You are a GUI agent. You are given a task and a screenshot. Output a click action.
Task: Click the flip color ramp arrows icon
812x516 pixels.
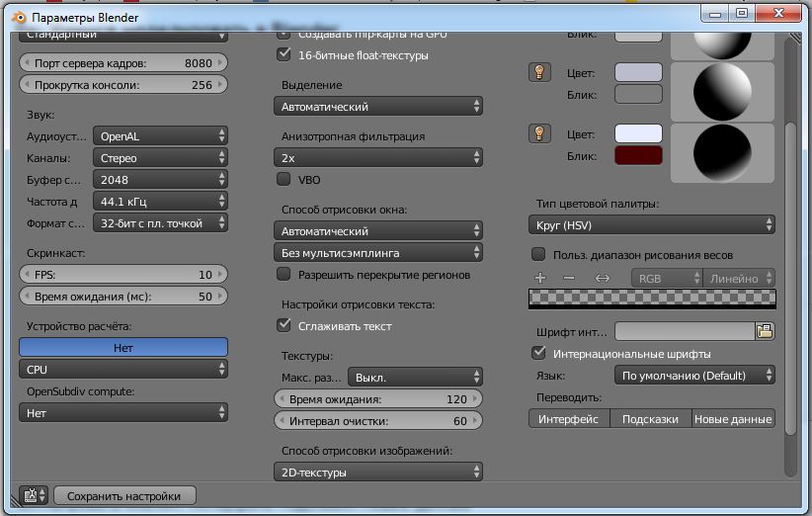[603, 279]
